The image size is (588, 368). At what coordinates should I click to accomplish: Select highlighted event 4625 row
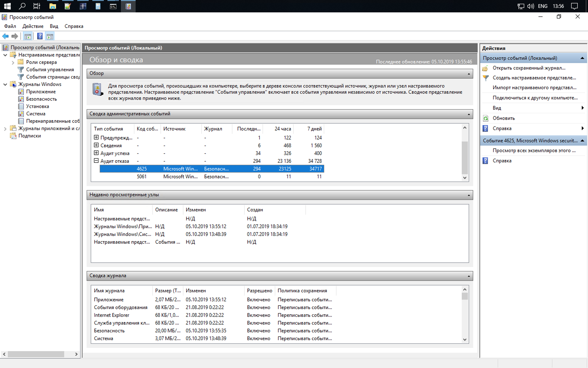(212, 169)
